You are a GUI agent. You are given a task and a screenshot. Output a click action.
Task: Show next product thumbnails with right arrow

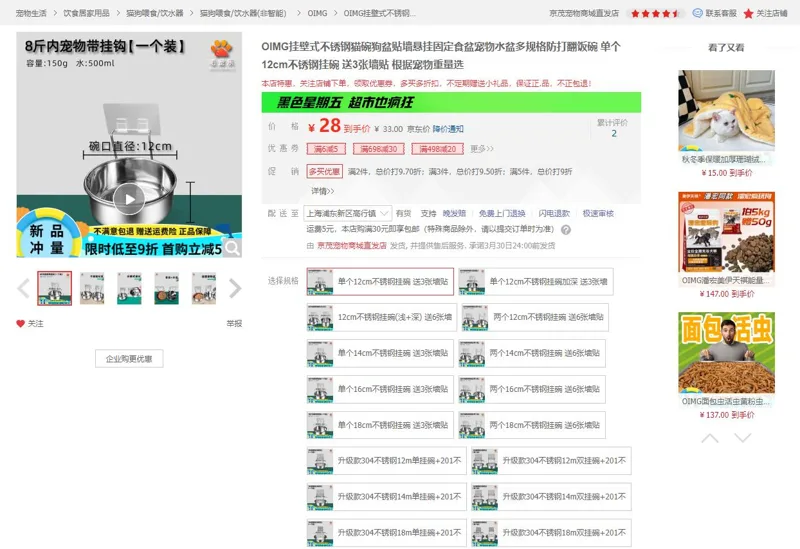click(x=235, y=288)
